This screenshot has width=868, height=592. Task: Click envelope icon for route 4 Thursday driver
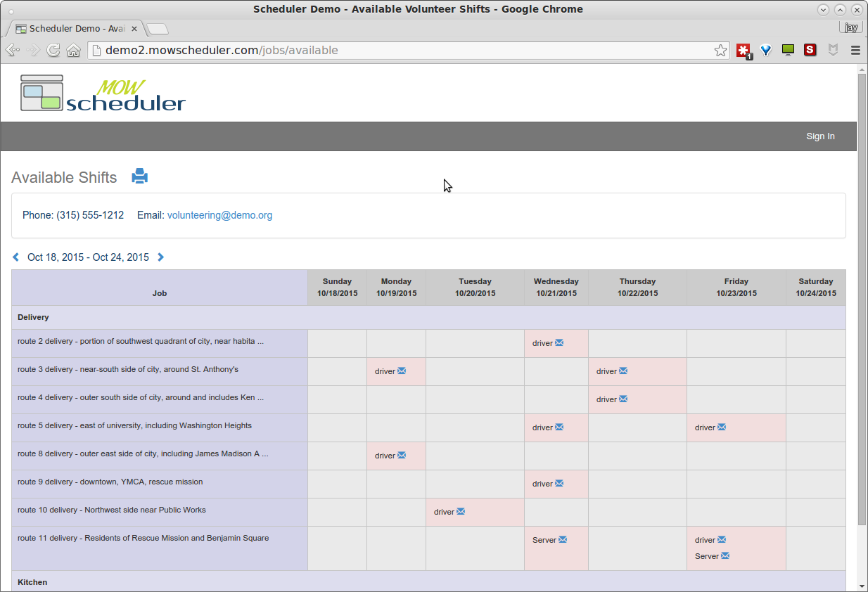[x=623, y=399]
